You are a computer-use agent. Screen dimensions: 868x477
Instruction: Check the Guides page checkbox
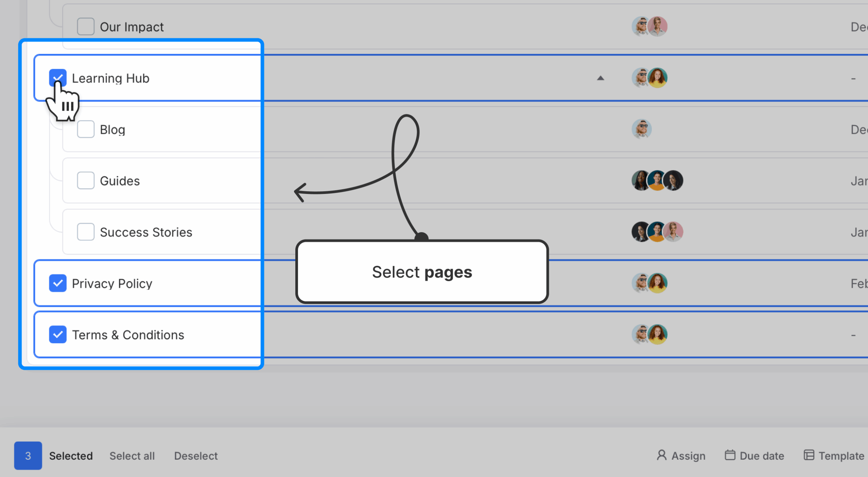(85, 180)
